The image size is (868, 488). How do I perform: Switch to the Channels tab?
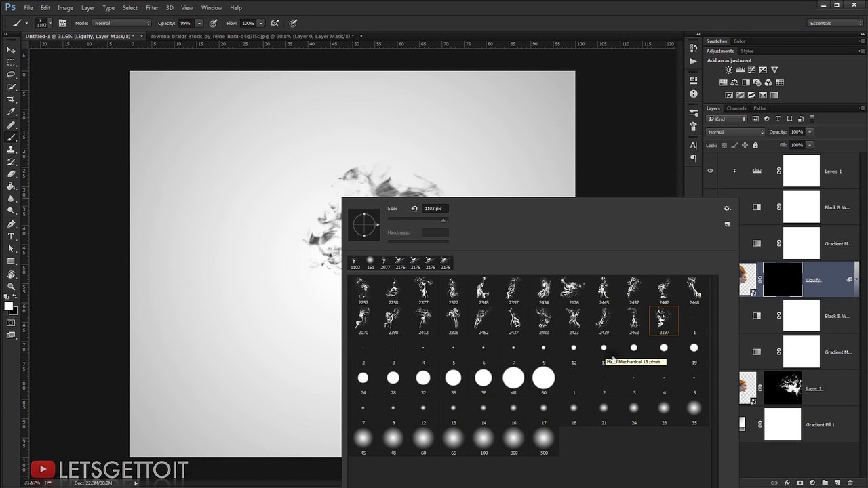point(736,108)
